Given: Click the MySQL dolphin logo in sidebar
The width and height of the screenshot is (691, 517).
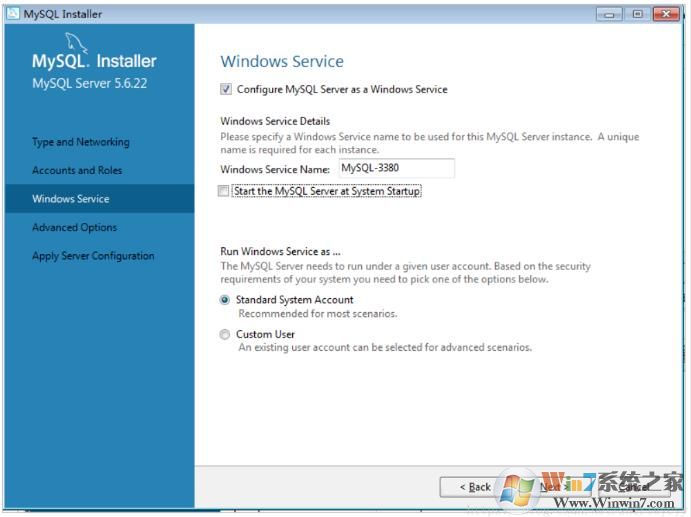Looking at the screenshot, I should (x=76, y=43).
